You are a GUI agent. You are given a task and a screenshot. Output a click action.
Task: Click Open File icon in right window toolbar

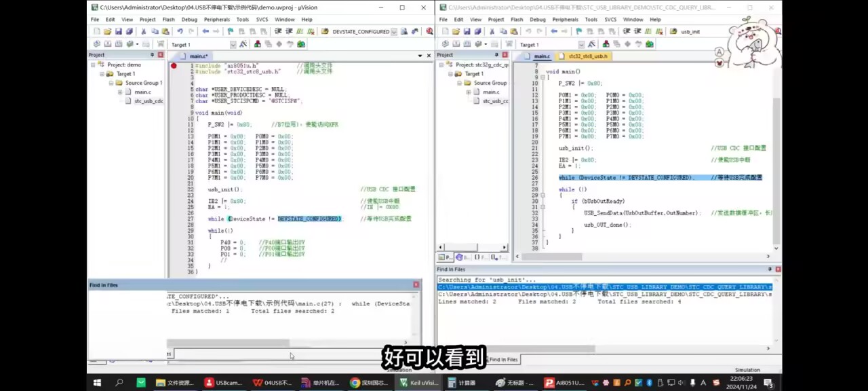click(x=456, y=32)
